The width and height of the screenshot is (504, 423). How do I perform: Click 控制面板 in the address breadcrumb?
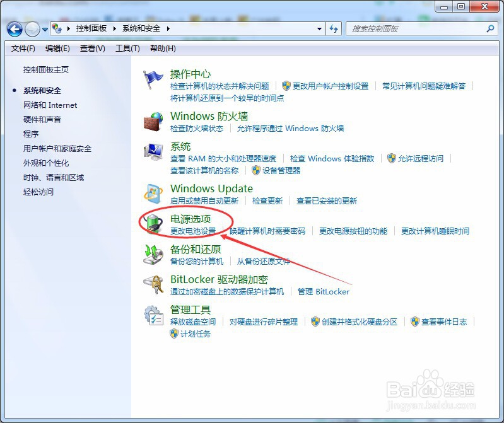(91, 28)
